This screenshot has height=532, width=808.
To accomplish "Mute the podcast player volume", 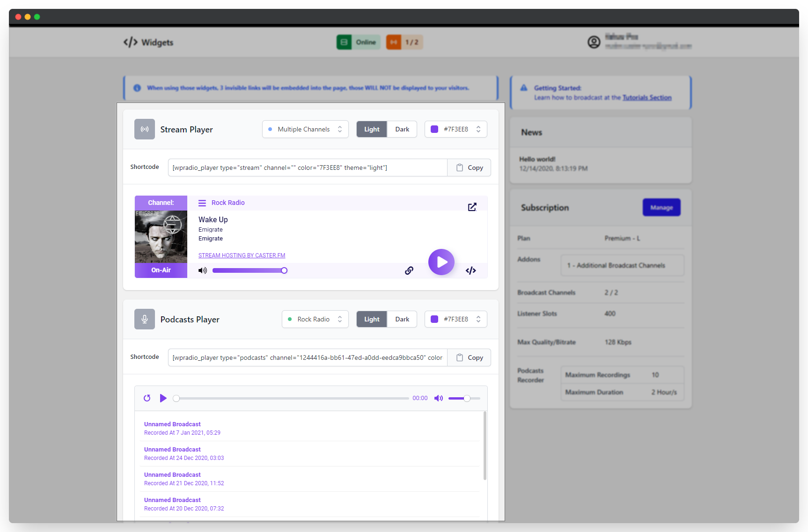I will 439,398.
